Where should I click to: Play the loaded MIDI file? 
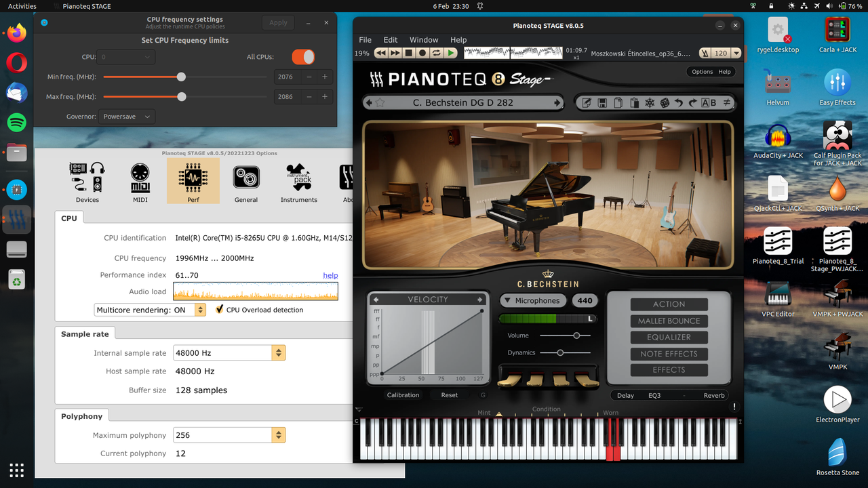coord(451,53)
